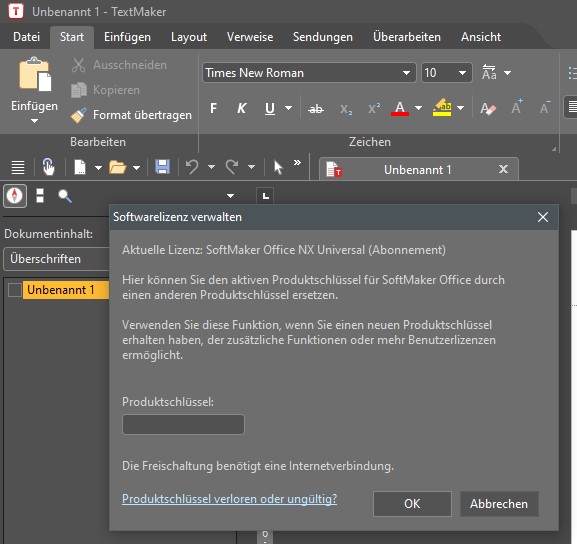This screenshot has height=544, width=577.
Task: Decrease font size with A- icon
Action: (545, 107)
